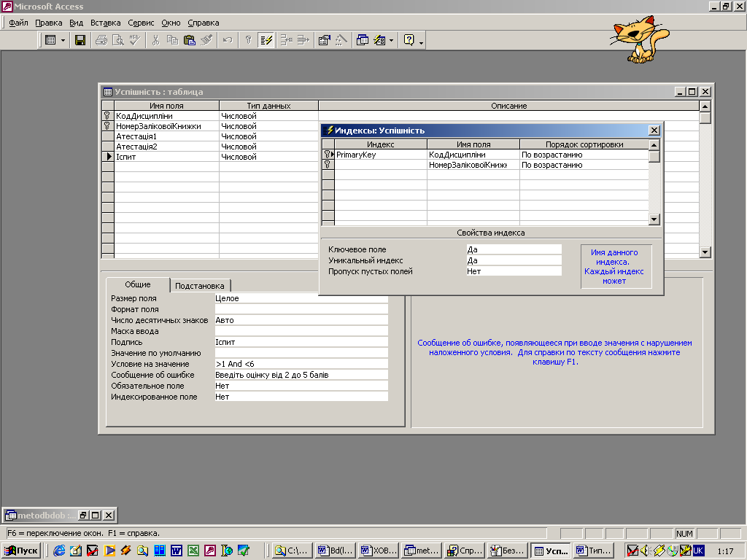Click the Условие на значение input field
The height and width of the screenshot is (560, 747).
301,364
